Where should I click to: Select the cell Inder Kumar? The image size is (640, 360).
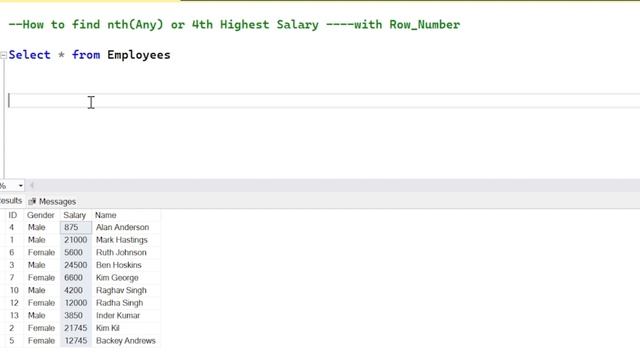[118, 316]
